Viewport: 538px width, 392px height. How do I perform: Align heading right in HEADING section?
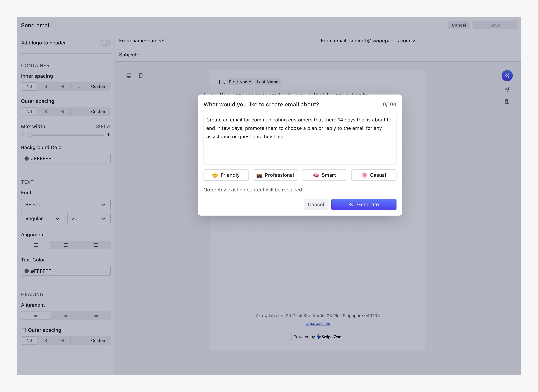pos(96,315)
